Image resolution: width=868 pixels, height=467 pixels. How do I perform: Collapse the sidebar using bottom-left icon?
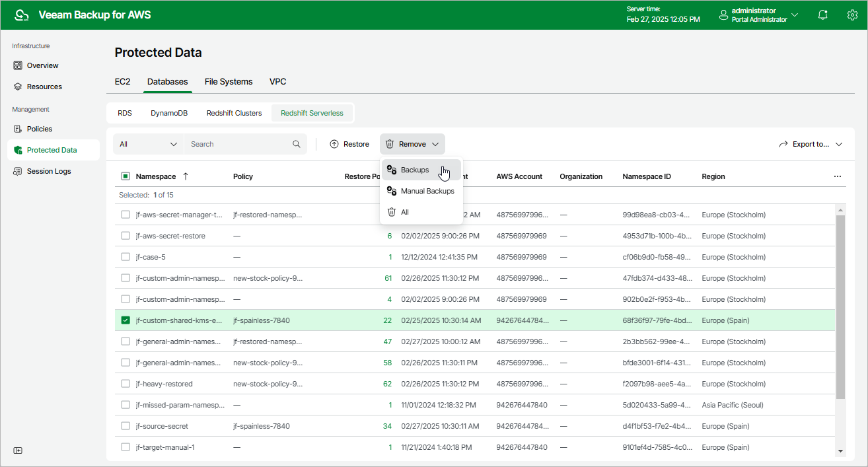click(x=18, y=450)
